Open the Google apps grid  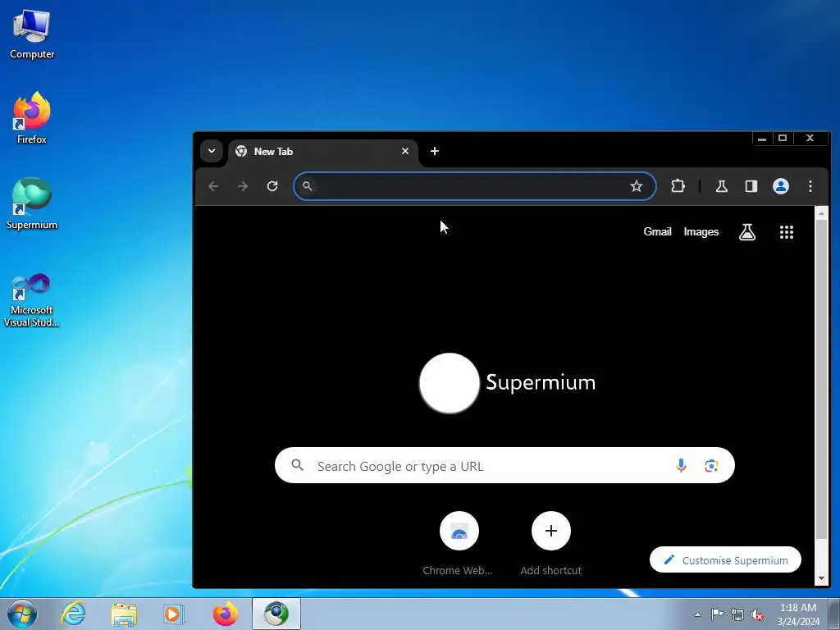[x=786, y=232]
